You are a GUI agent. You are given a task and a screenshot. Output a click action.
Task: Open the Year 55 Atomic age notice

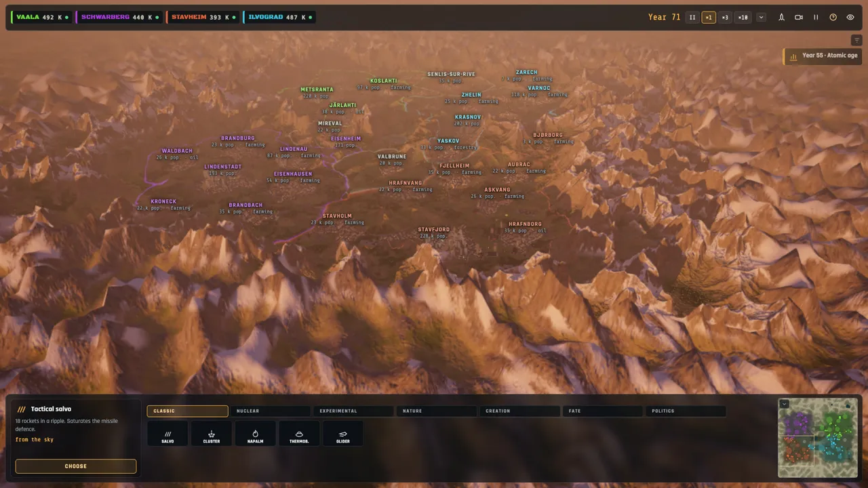(x=821, y=56)
